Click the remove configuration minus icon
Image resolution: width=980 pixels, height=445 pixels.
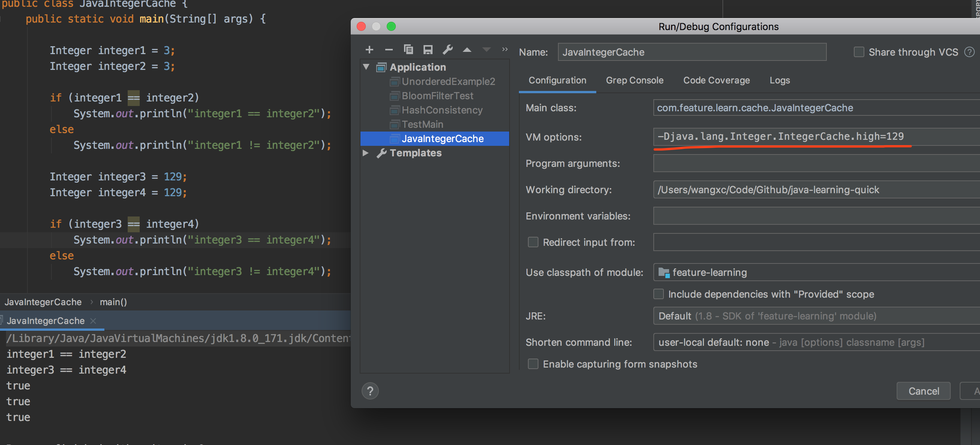tap(388, 50)
